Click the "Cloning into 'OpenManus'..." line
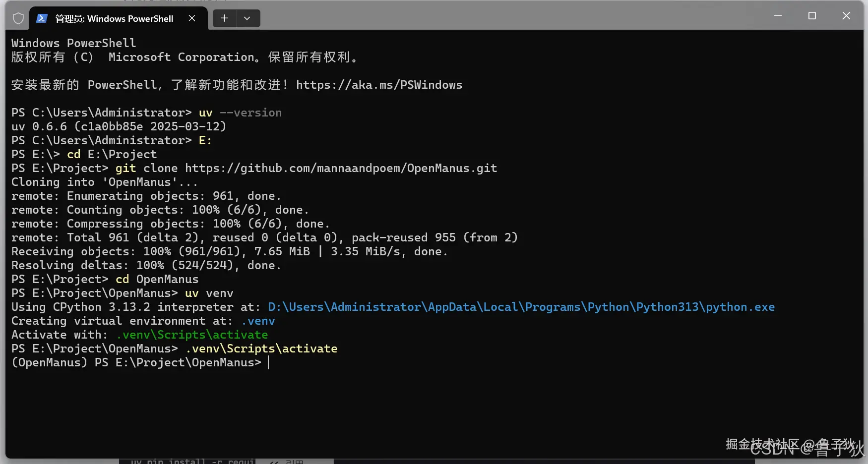This screenshot has height=464, width=868. pyautogui.click(x=104, y=182)
